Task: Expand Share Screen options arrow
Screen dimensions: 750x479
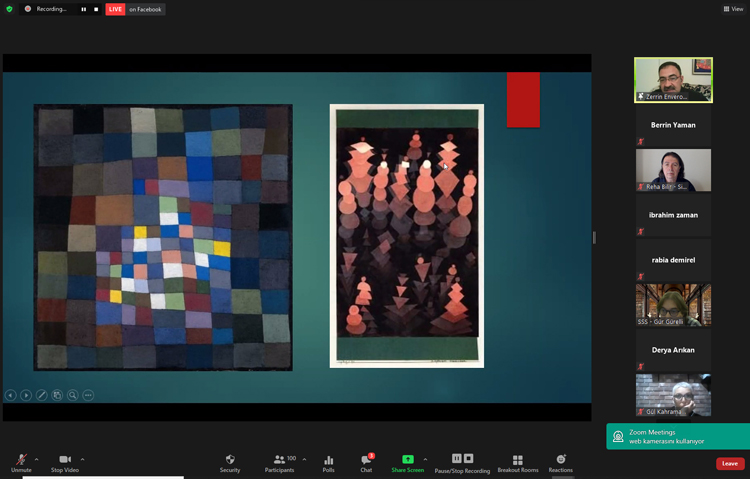Action: coord(425,459)
